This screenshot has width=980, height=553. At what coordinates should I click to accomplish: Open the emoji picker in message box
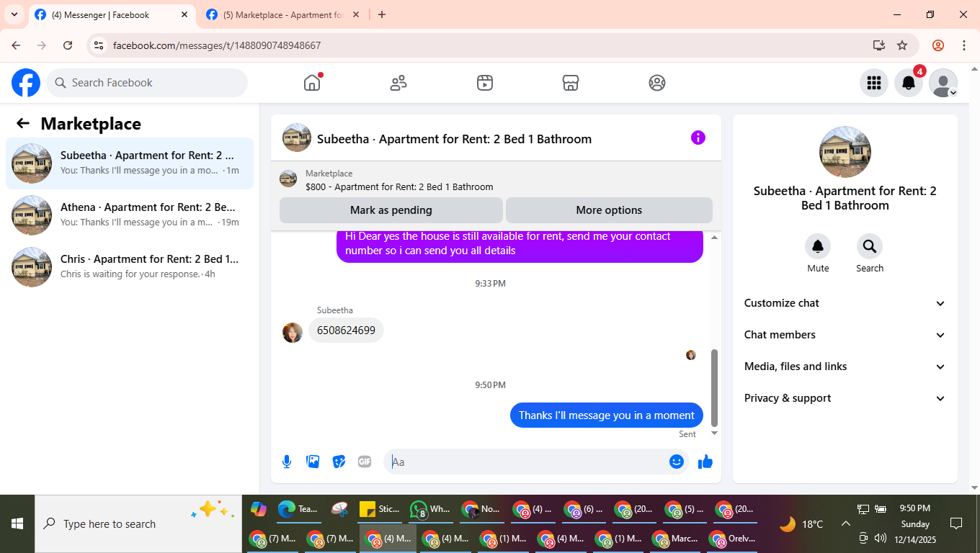pos(677,462)
